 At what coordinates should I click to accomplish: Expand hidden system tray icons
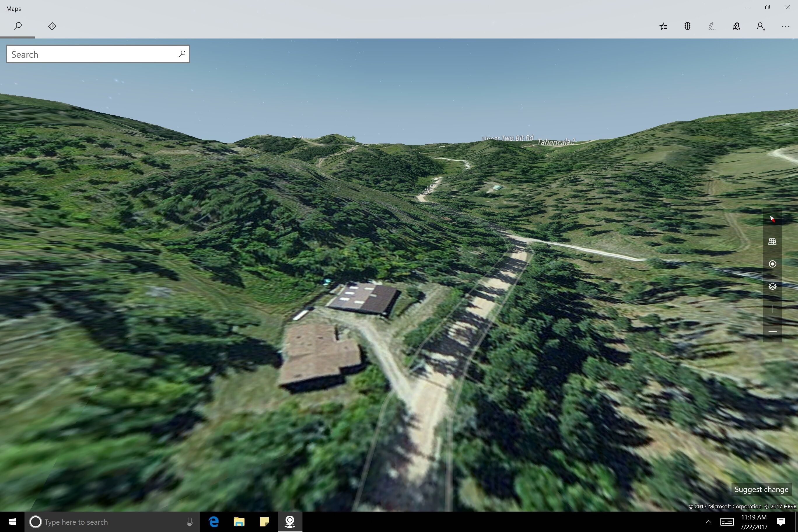click(708, 522)
